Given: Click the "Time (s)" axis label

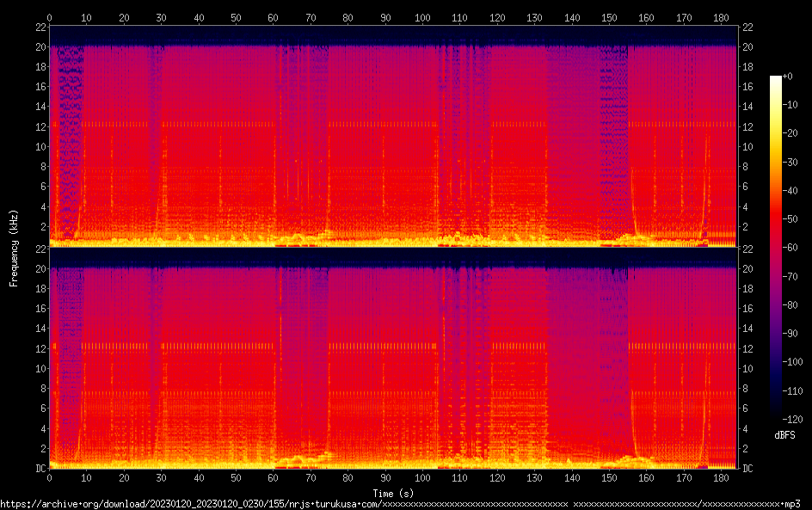Looking at the screenshot, I should coord(392,493).
